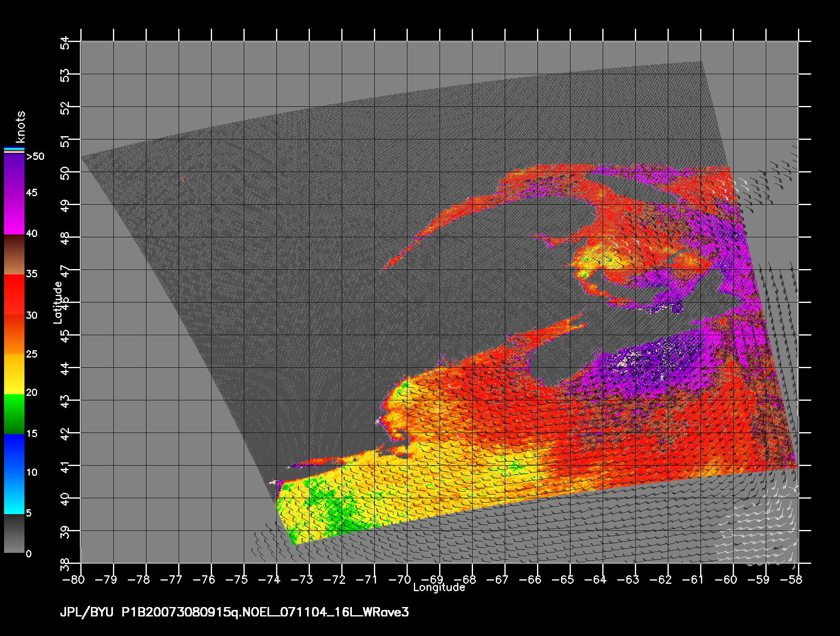
Task: Pick the orange 25-30 knot color band
Action: [x=14, y=334]
